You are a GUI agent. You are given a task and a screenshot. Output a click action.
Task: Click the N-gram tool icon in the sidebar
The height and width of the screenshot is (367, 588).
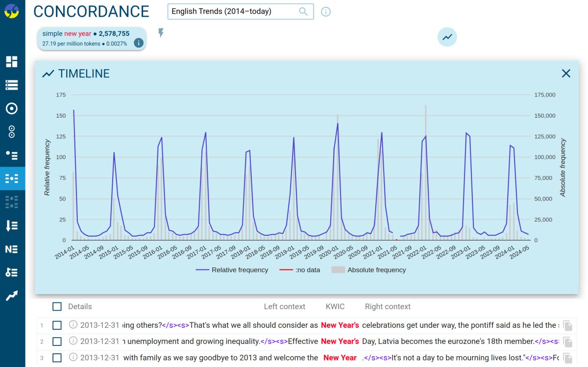coord(12,249)
